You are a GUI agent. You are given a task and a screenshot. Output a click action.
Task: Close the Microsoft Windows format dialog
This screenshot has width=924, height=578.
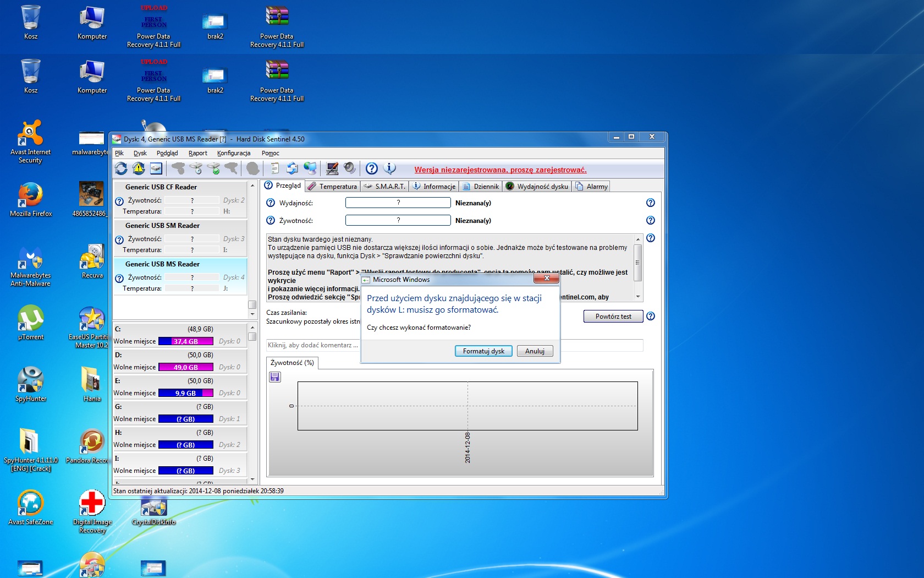(547, 279)
